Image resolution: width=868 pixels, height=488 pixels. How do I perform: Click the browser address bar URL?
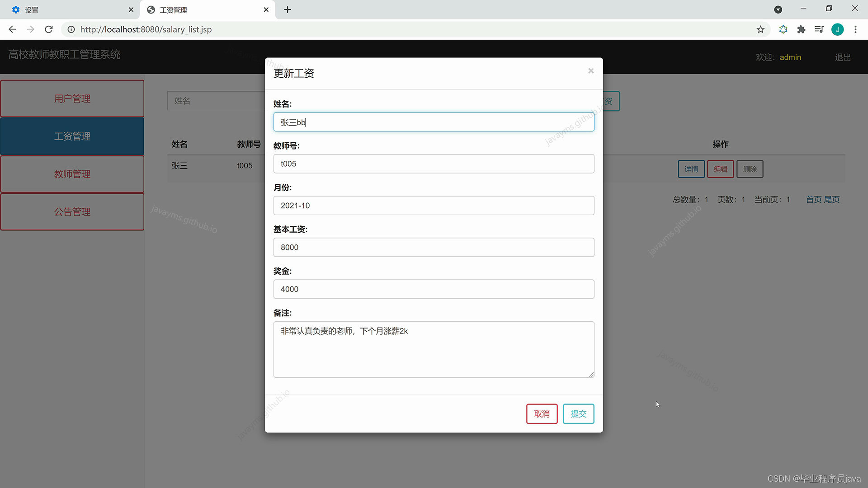[x=146, y=29]
